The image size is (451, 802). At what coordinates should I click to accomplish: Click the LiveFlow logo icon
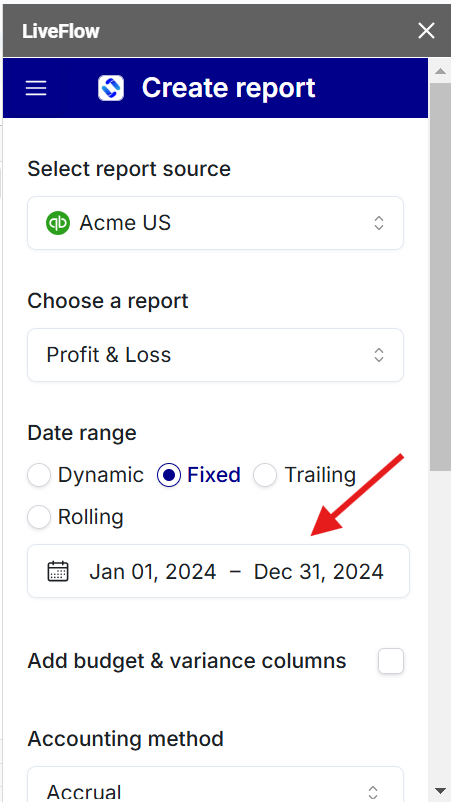pyautogui.click(x=111, y=88)
